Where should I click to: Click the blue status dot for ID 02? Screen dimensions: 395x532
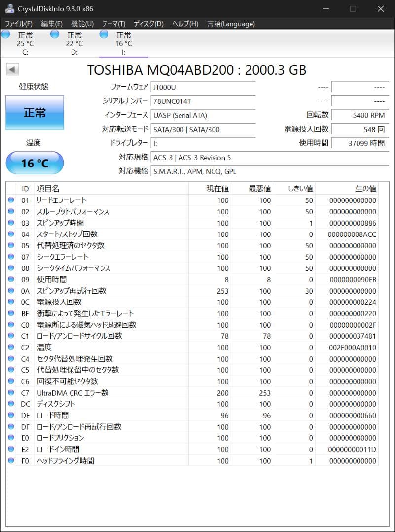(x=11, y=211)
